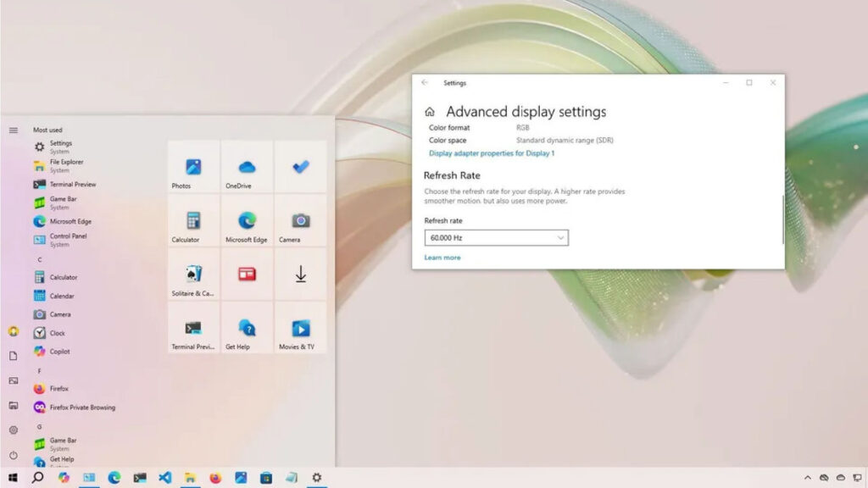The height and width of the screenshot is (488, 868).
Task: Open the Refresh rate dropdown
Action: [496, 238]
